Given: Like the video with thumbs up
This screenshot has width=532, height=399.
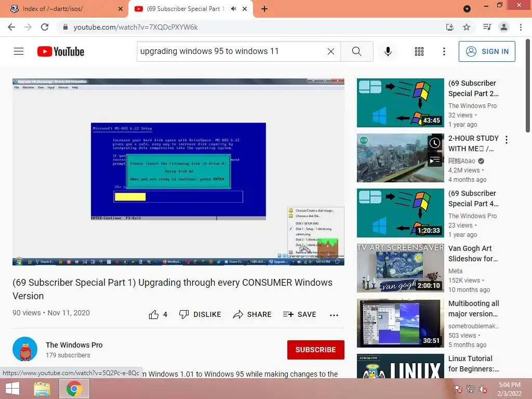Looking at the screenshot, I should [153, 314].
